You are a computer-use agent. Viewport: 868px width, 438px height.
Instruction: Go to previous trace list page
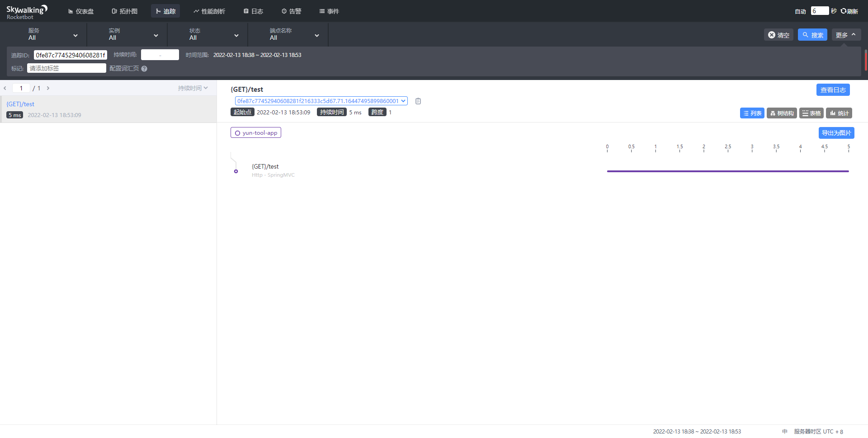5,88
